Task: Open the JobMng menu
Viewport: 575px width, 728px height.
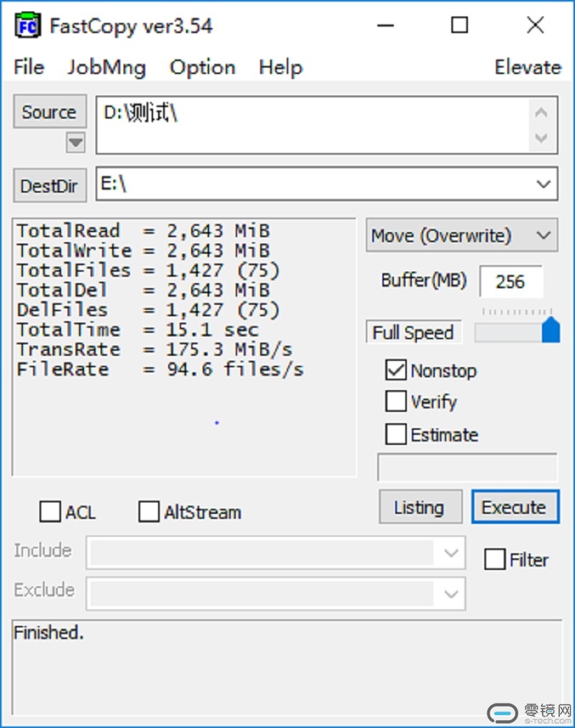Action: click(106, 68)
